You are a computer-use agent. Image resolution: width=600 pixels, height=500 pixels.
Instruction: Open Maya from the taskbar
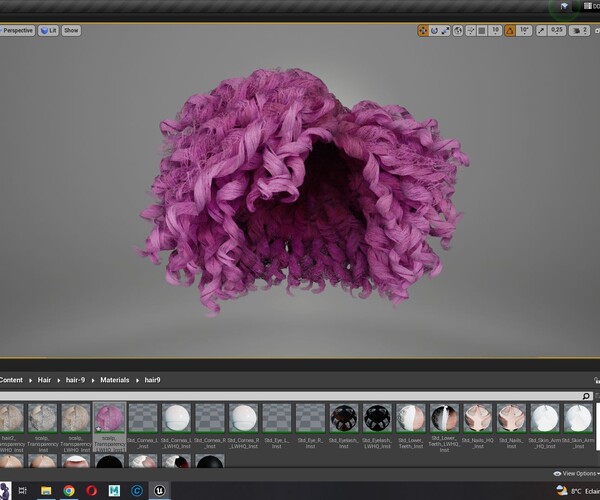[x=114, y=490]
